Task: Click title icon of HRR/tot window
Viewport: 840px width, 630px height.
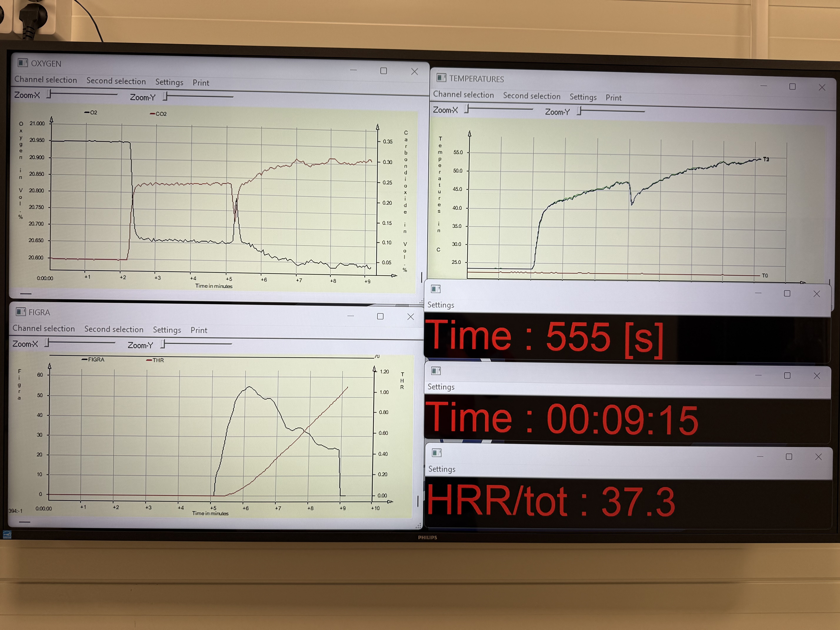Action: 437,453
